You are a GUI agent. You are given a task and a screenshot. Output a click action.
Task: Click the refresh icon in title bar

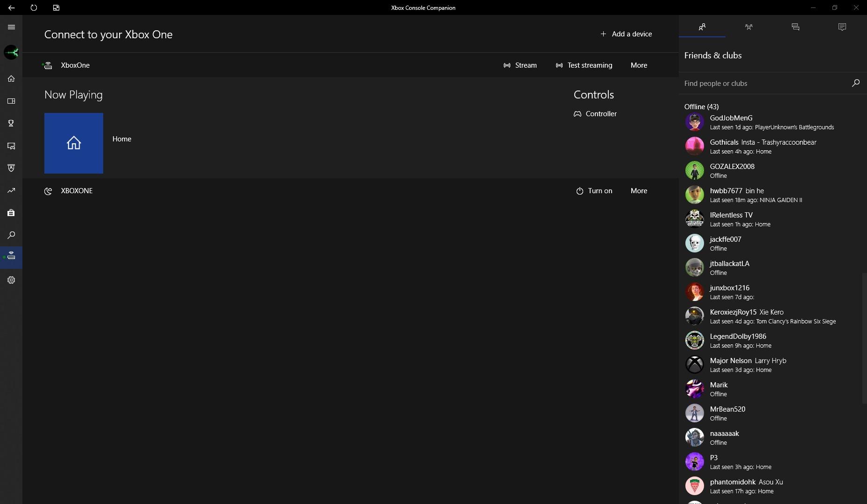(x=34, y=7)
